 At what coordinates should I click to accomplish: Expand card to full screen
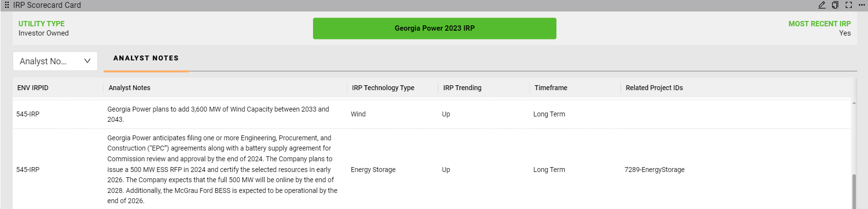coord(849,5)
